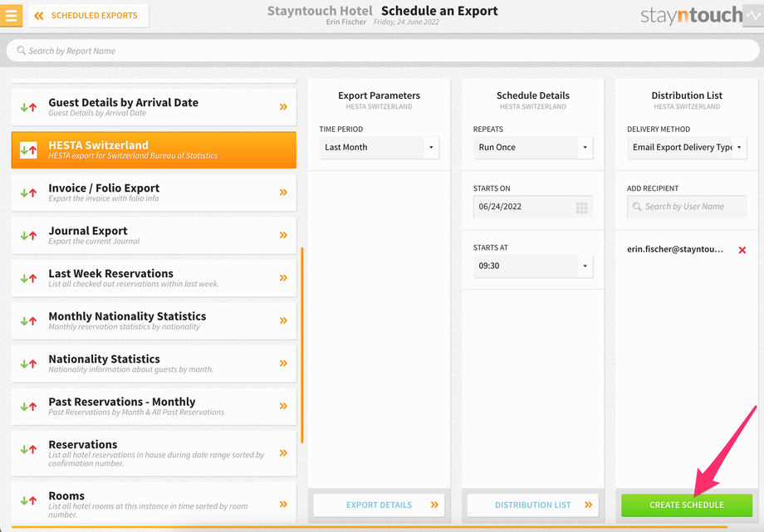Click the Rooms export arrows icon
Image resolution: width=764 pixels, height=532 pixels.
click(28, 500)
